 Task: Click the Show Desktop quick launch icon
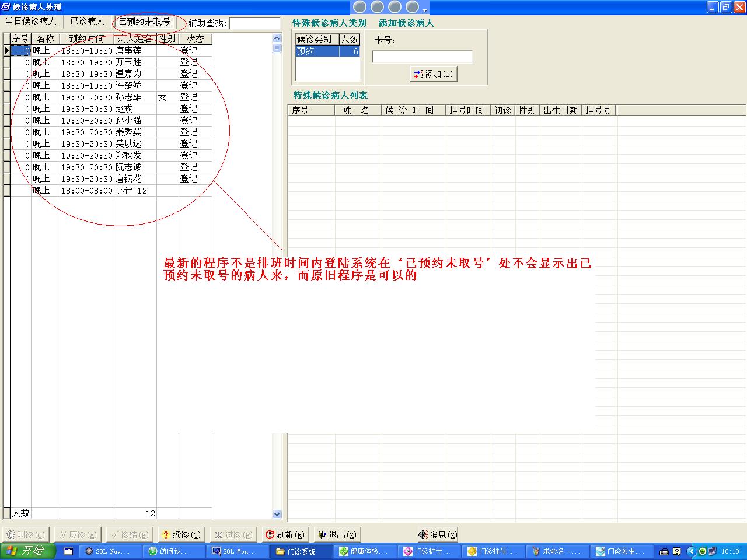coord(68,551)
